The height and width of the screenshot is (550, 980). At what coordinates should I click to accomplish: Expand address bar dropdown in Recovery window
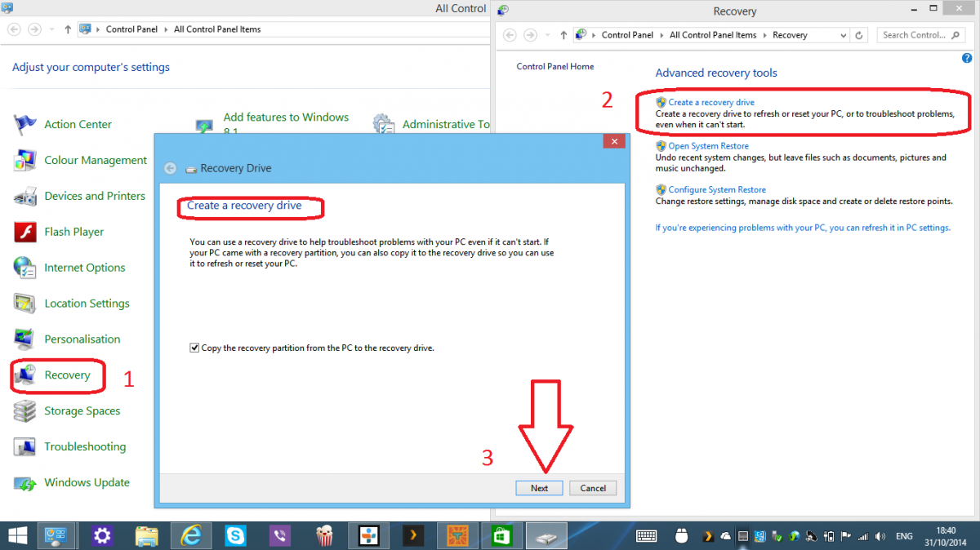click(843, 35)
